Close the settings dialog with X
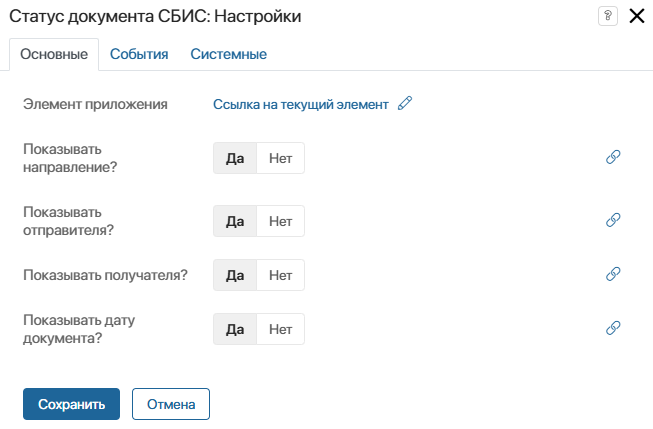Screen dimensions: 653x429 (x=635, y=16)
